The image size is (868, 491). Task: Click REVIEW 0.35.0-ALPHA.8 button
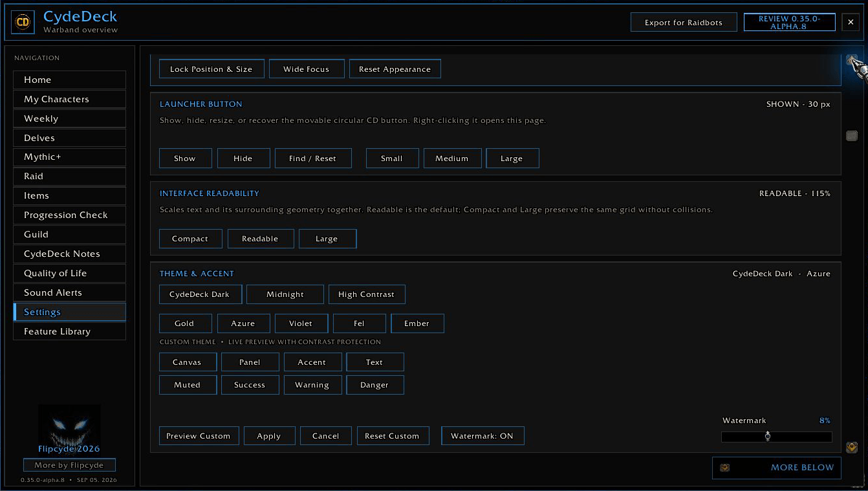click(789, 23)
